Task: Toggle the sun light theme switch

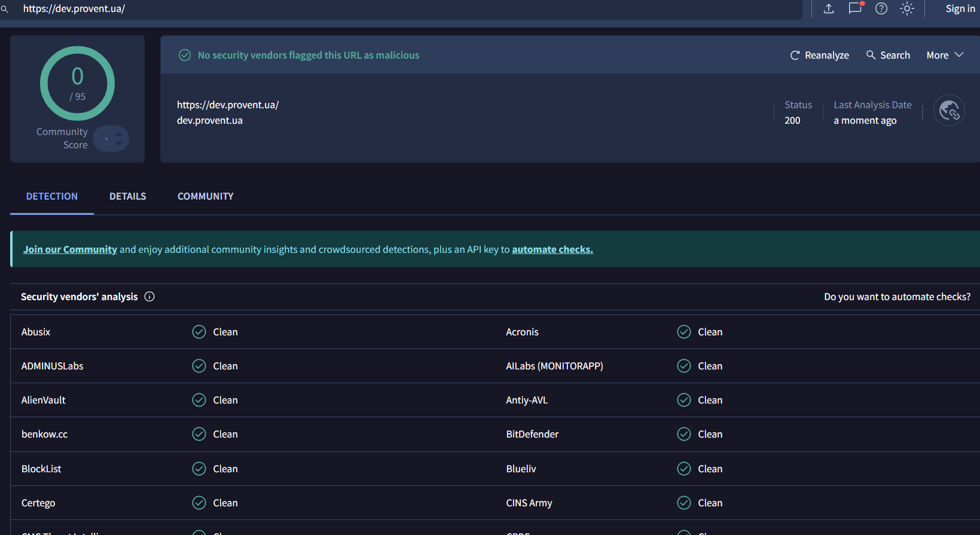Action: (907, 8)
